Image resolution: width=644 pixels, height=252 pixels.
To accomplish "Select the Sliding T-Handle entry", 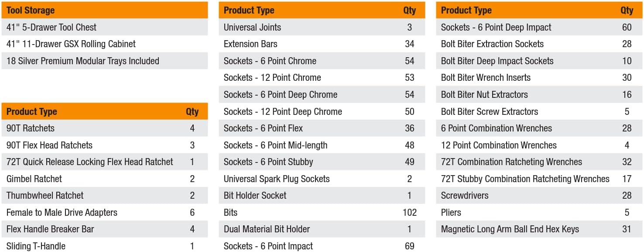I will [36, 246].
